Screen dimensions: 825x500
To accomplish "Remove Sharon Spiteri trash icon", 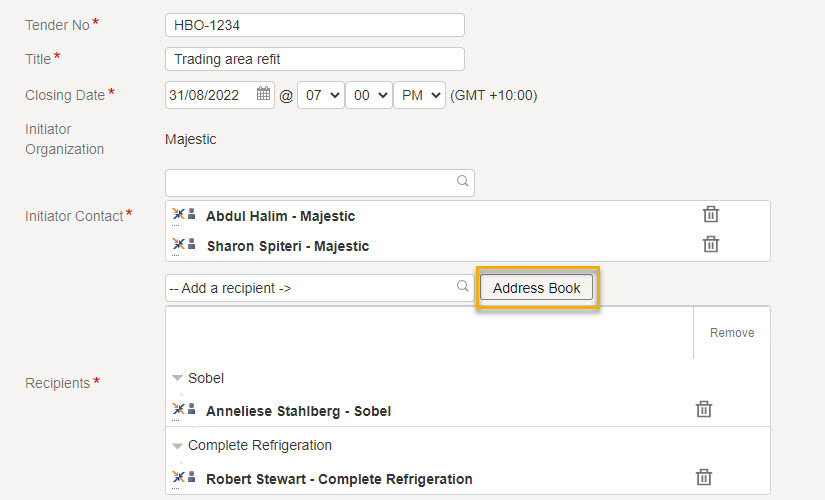I will click(710, 244).
